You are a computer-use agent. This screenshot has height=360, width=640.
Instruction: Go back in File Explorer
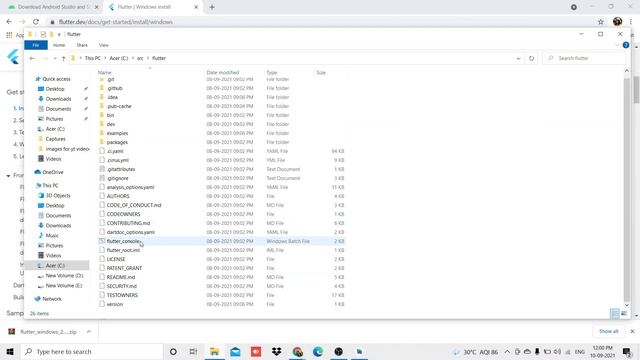pos(32,58)
